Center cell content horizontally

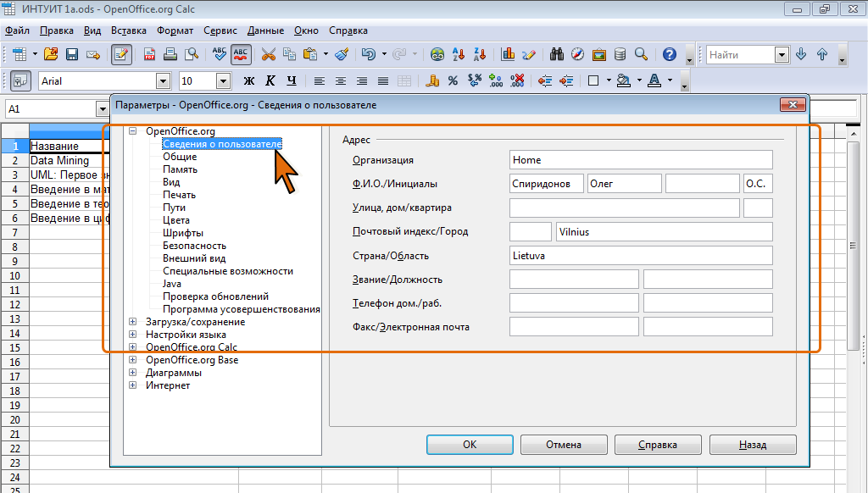pyautogui.click(x=341, y=80)
